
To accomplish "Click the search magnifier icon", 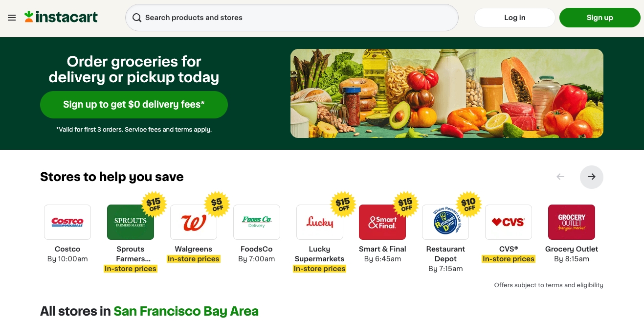I will pos(137,18).
